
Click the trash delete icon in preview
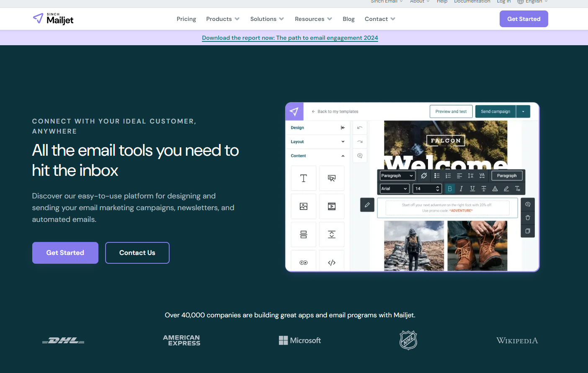(x=528, y=218)
